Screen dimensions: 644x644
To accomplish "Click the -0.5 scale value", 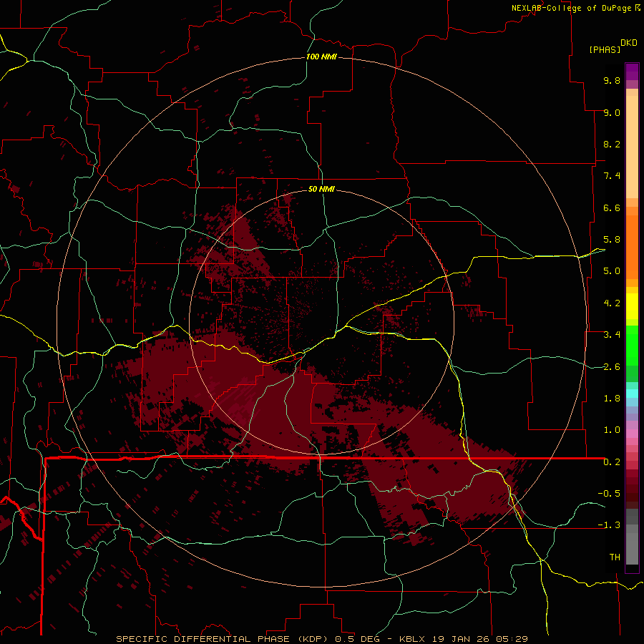I will click(609, 494).
